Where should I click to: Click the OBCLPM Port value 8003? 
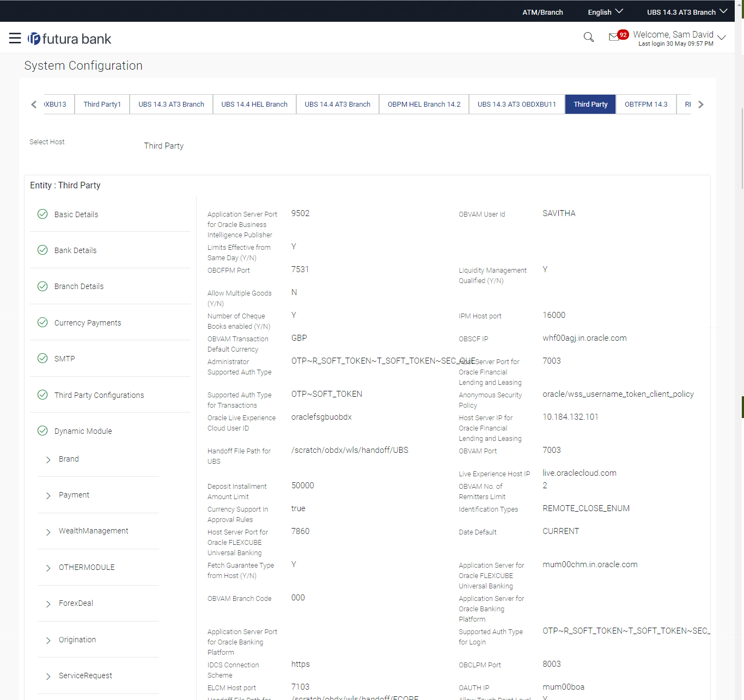(552, 664)
